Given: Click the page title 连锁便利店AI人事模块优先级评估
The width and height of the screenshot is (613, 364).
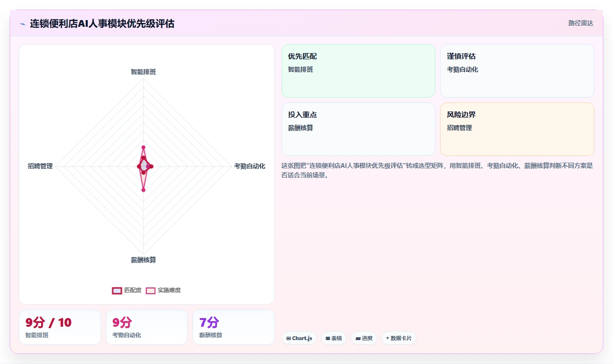Looking at the screenshot, I should [102, 23].
